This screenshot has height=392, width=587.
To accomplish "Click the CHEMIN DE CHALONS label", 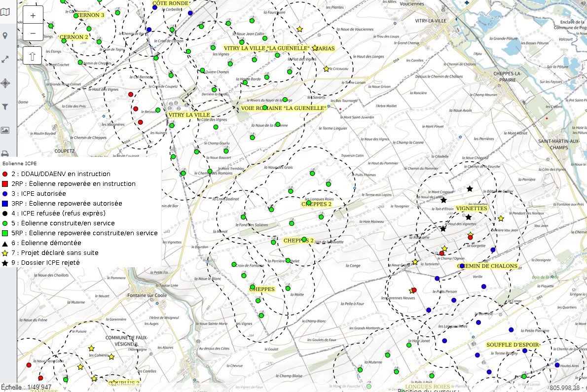I will (487, 266).
